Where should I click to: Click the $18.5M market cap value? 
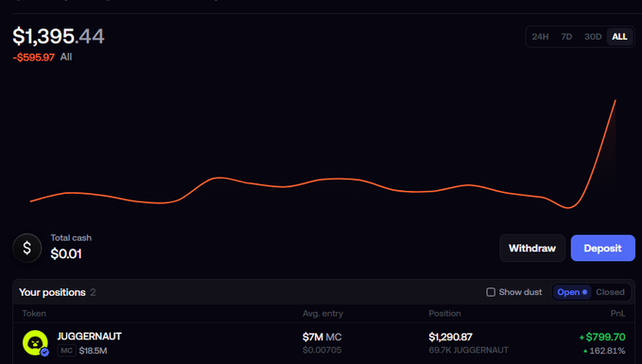pyautogui.click(x=93, y=351)
